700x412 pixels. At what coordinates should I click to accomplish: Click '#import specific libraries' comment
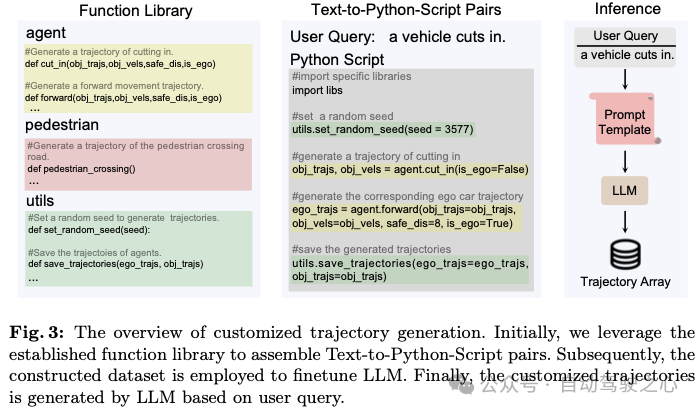[351, 76]
